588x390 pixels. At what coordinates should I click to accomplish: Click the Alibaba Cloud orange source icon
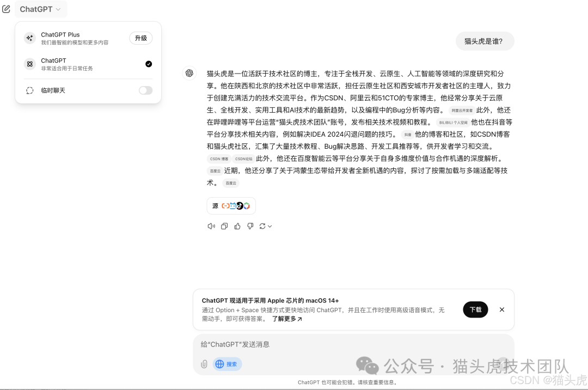click(x=225, y=206)
